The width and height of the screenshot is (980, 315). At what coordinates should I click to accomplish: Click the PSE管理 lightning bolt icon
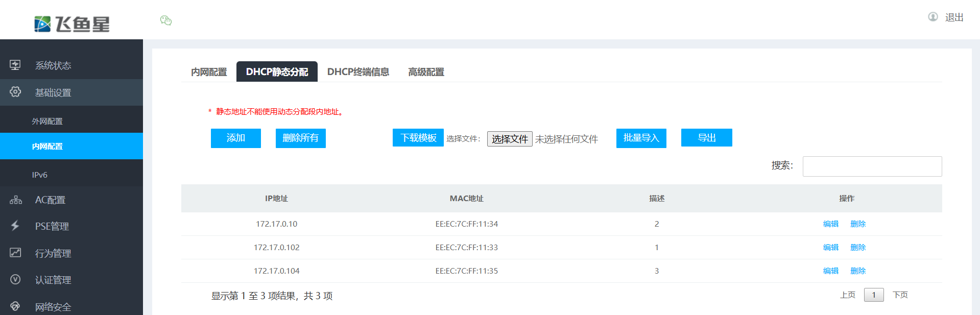[15, 226]
